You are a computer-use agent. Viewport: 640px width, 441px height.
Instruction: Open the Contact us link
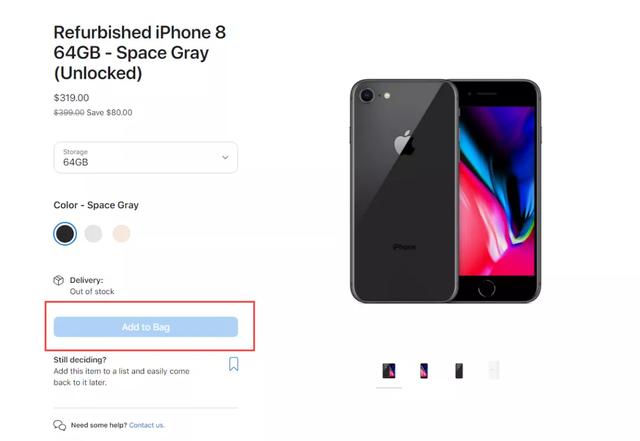tap(147, 425)
